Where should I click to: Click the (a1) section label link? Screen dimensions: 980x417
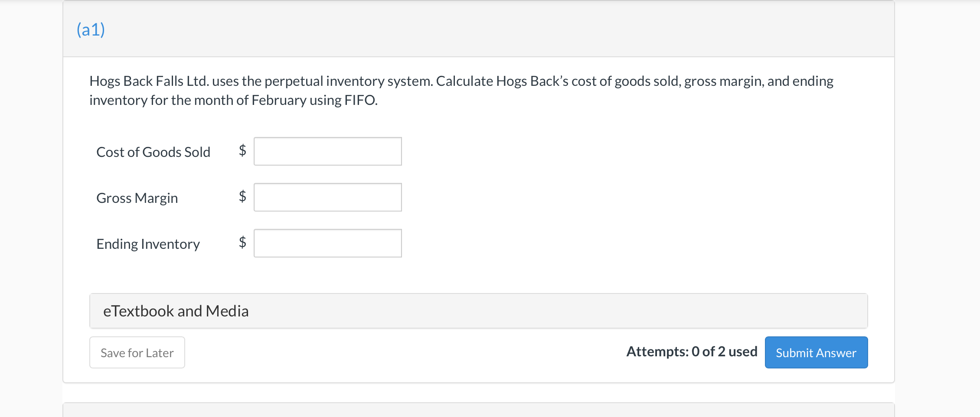click(90, 29)
